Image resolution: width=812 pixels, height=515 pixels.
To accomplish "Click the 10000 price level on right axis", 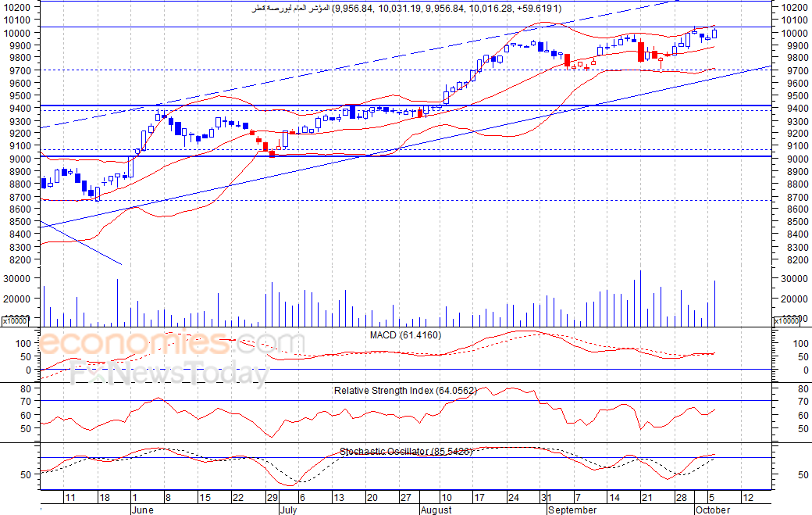I will [x=794, y=33].
